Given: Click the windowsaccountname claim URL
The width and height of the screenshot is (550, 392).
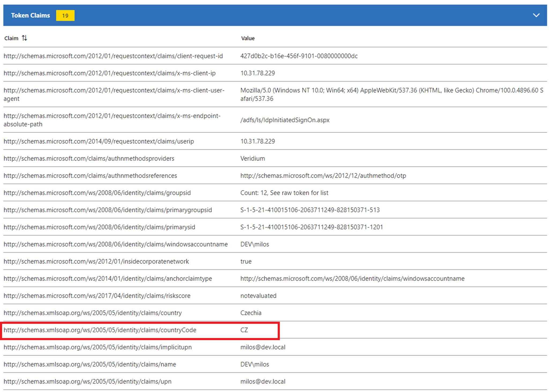Looking at the screenshot, I should [116, 244].
